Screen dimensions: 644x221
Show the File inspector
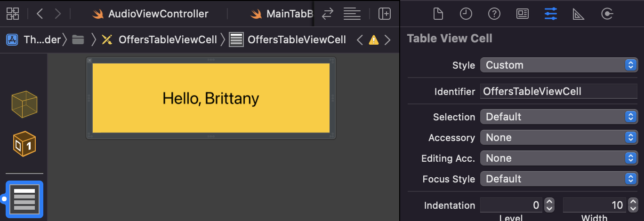[438, 14]
